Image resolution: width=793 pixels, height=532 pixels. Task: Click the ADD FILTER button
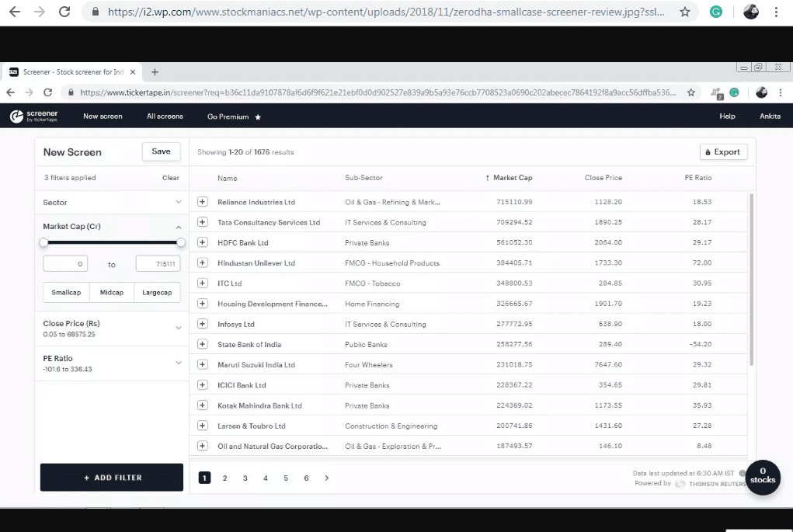tap(112, 478)
